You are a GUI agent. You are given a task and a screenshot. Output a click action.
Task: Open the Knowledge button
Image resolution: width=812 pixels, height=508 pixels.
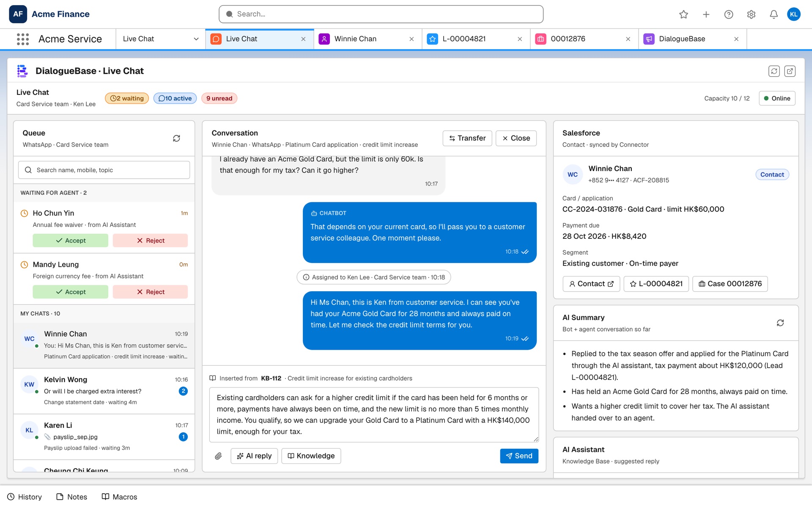pos(311,456)
